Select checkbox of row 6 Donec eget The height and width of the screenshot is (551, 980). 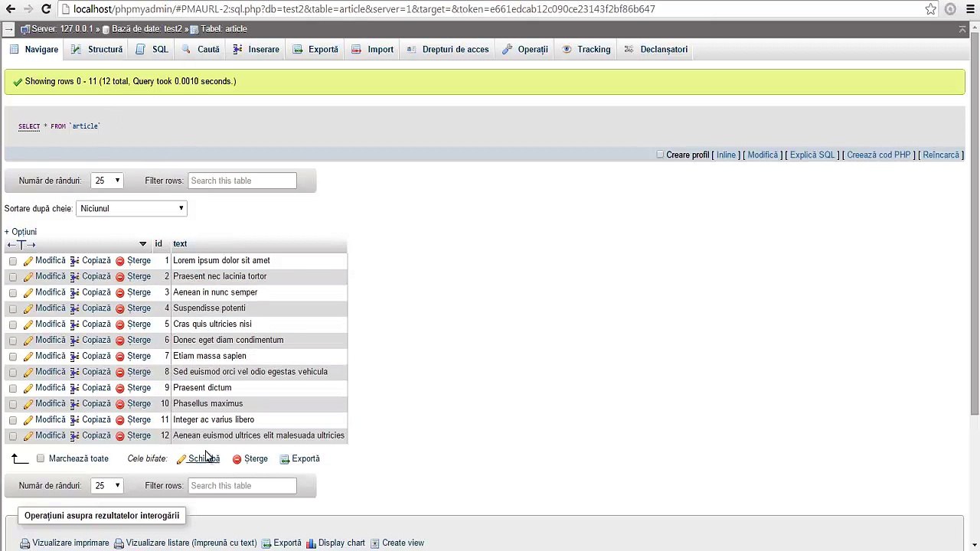pos(13,341)
